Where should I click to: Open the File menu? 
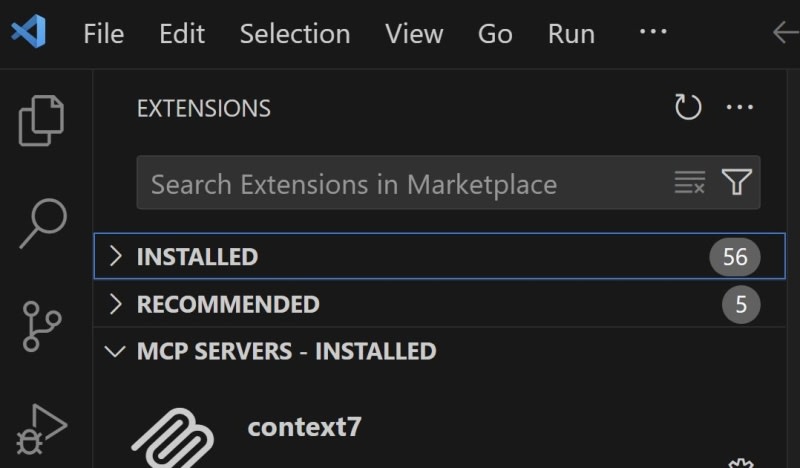click(x=103, y=34)
